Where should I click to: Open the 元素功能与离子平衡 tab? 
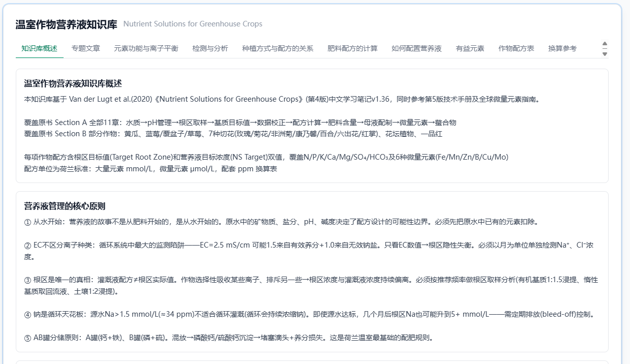pyautogui.click(x=146, y=48)
